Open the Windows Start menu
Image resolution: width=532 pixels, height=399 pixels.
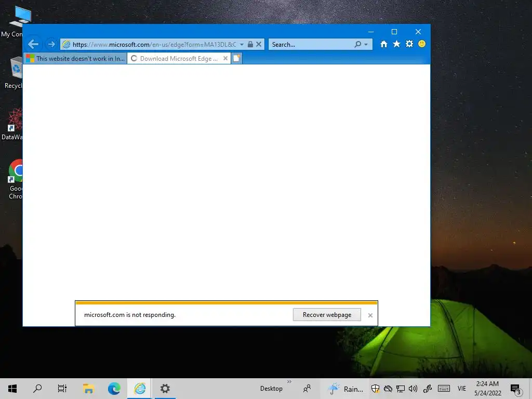pyautogui.click(x=12, y=389)
